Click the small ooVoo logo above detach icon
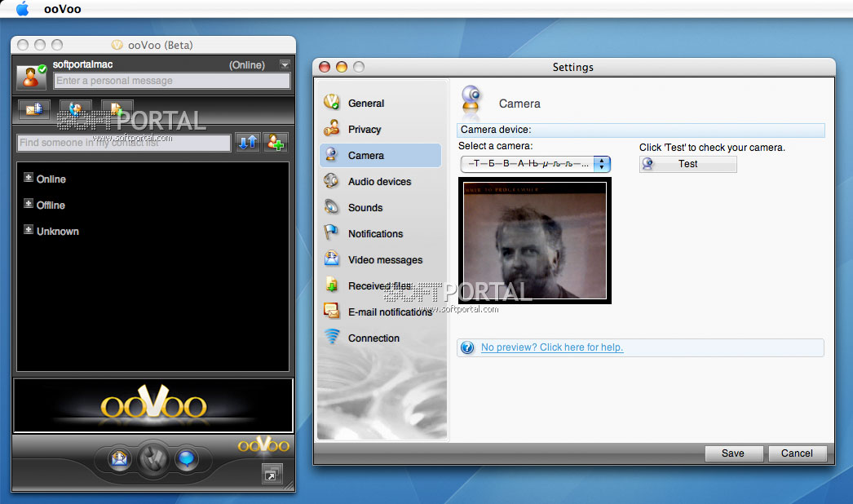Viewport: 853px width, 504px height. 263,444
